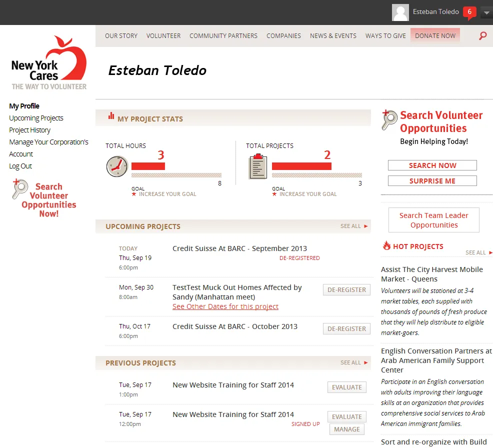Viewport: 493px width, 448px height.
Task: Click Log Out in the sidebar
Action: click(20, 166)
